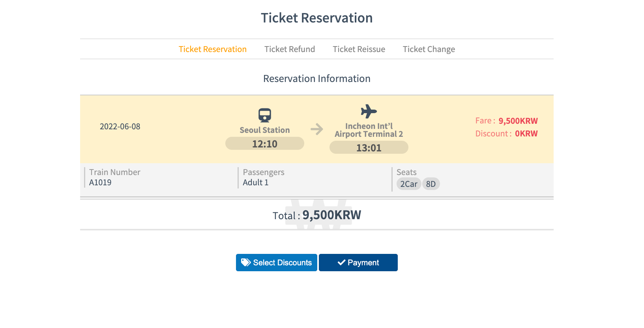Viewport: 644px width, 328px height.
Task: Click the 8D seat badge
Action: tap(431, 184)
